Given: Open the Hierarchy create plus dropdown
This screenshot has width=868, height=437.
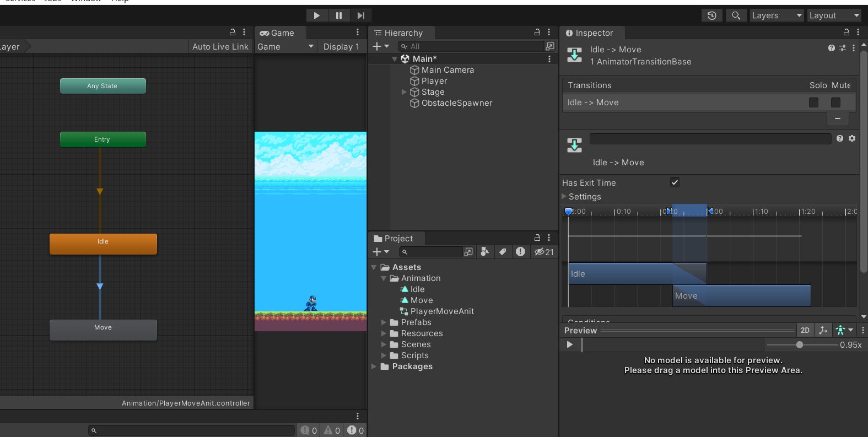Looking at the screenshot, I should 381,46.
